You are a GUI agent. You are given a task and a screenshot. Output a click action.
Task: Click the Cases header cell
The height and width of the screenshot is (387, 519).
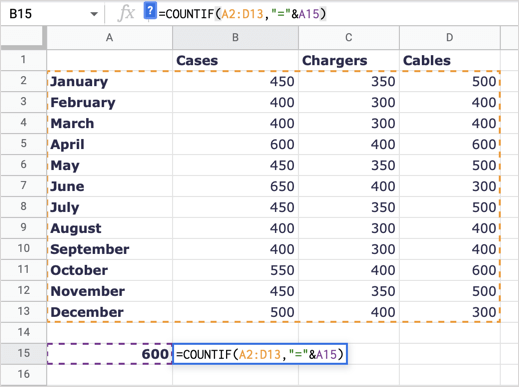(235, 60)
